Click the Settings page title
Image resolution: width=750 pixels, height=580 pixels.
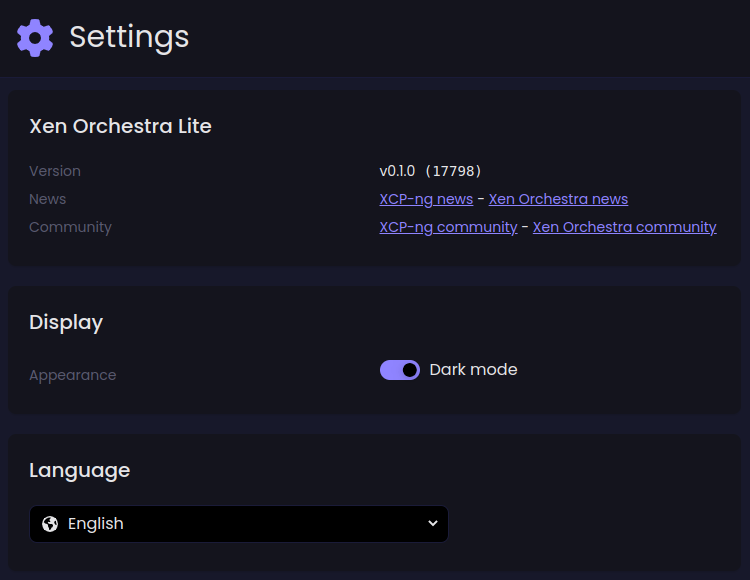point(129,37)
